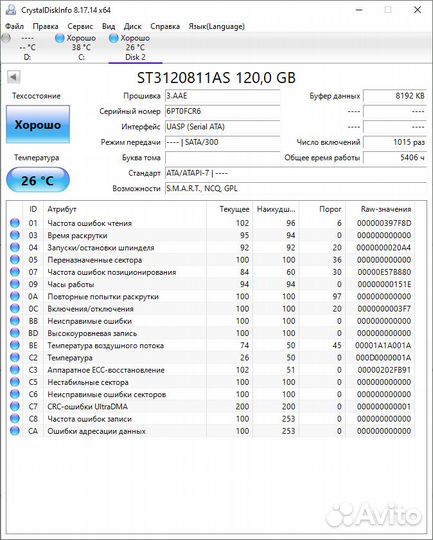Click the disk title ST3120811AS 120,0 GB
The image size is (433, 540).
(x=216, y=78)
